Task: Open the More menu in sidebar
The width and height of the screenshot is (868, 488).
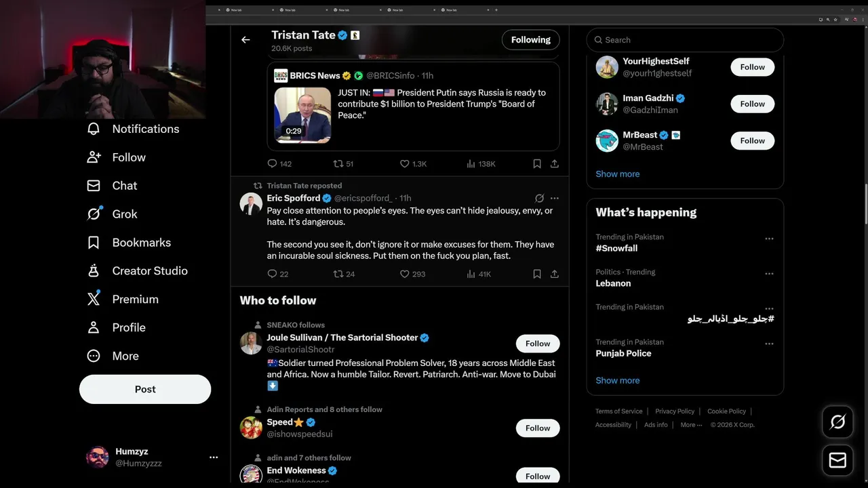Action: point(113,356)
